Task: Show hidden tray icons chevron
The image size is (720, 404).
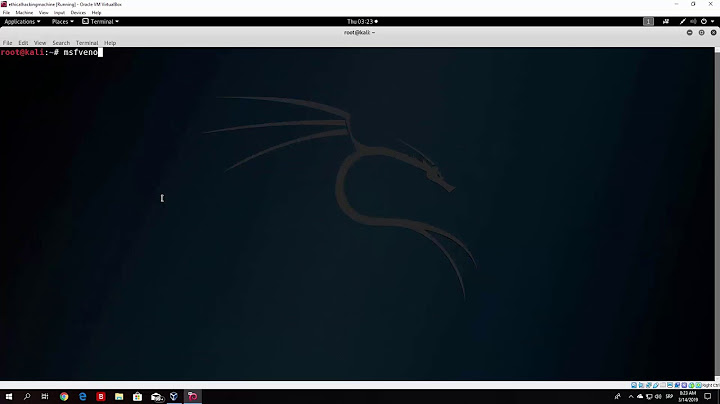Action: click(631, 397)
